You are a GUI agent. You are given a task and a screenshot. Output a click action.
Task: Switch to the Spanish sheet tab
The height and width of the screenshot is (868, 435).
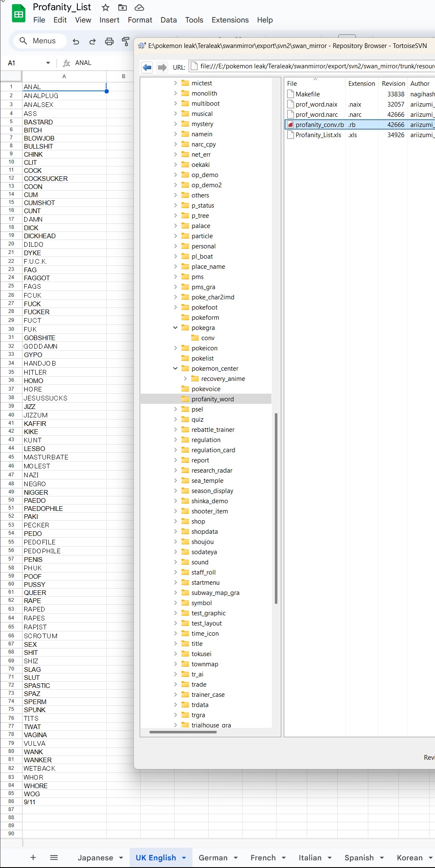pyautogui.click(x=359, y=858)
